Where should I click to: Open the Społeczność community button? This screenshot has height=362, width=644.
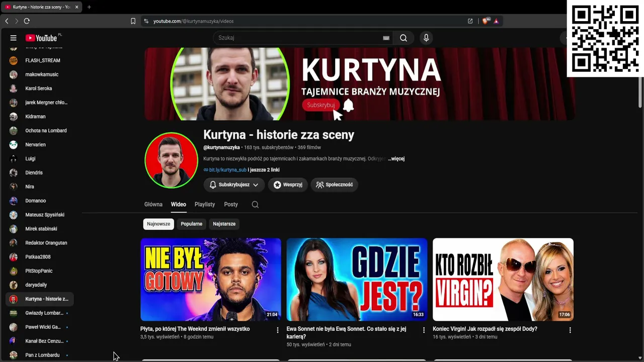coord(335,185)
